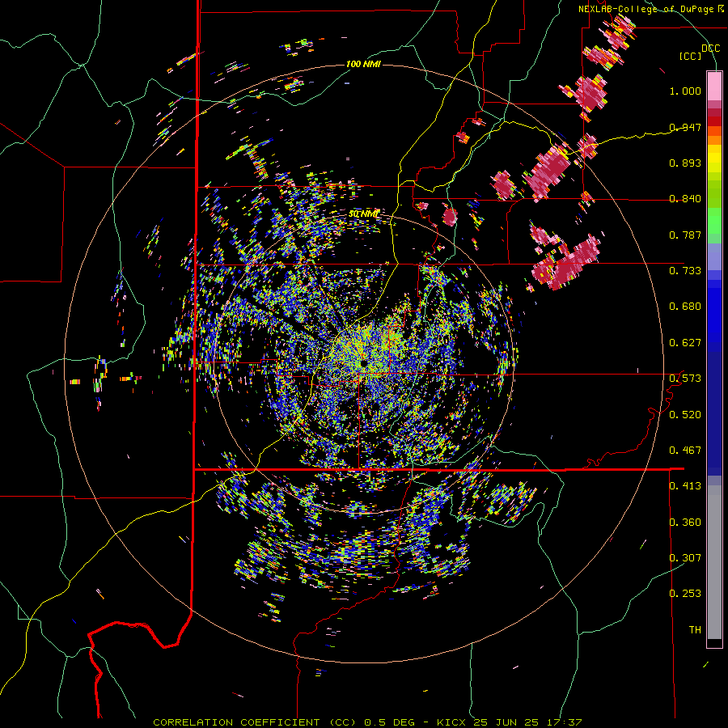Click the [CC] units label
The width and height of the screenshot is (728, 728).
tap(691, 56)
